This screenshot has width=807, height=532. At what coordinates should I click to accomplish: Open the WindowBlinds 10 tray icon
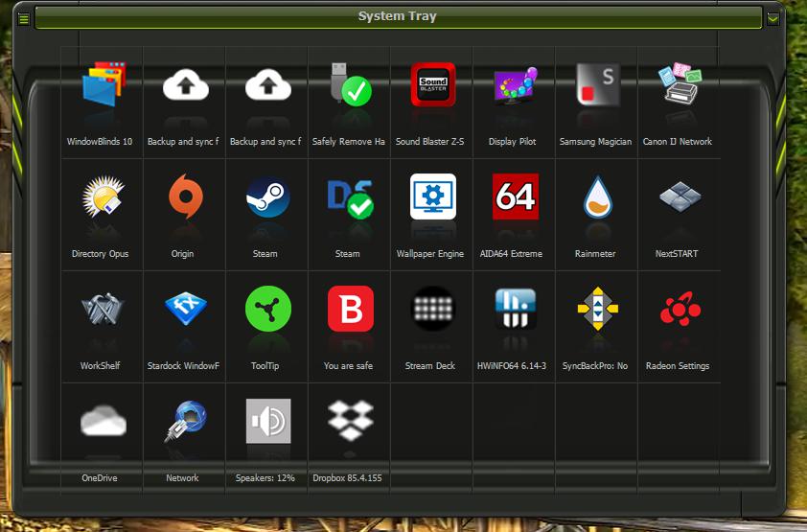pos(103,85)
